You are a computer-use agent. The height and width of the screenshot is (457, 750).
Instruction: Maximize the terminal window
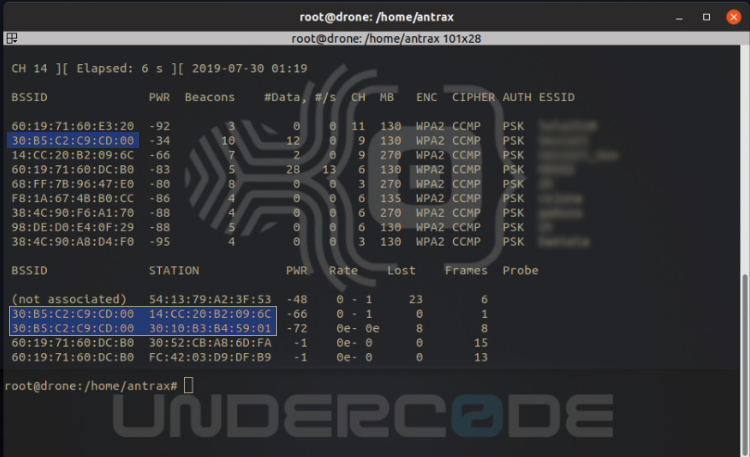706,17
